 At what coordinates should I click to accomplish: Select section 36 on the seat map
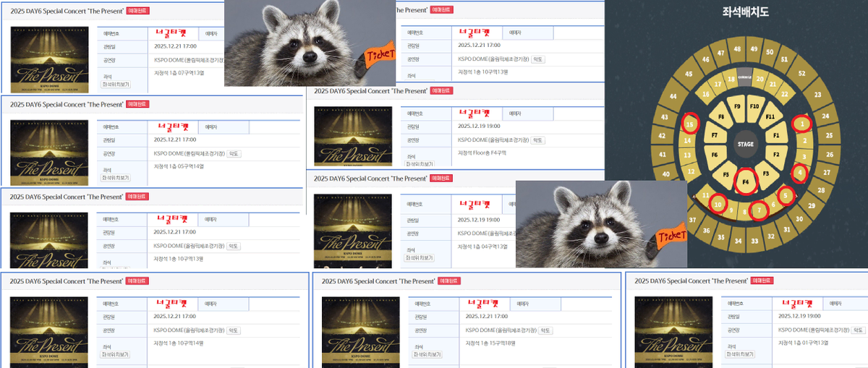[706, 231]
